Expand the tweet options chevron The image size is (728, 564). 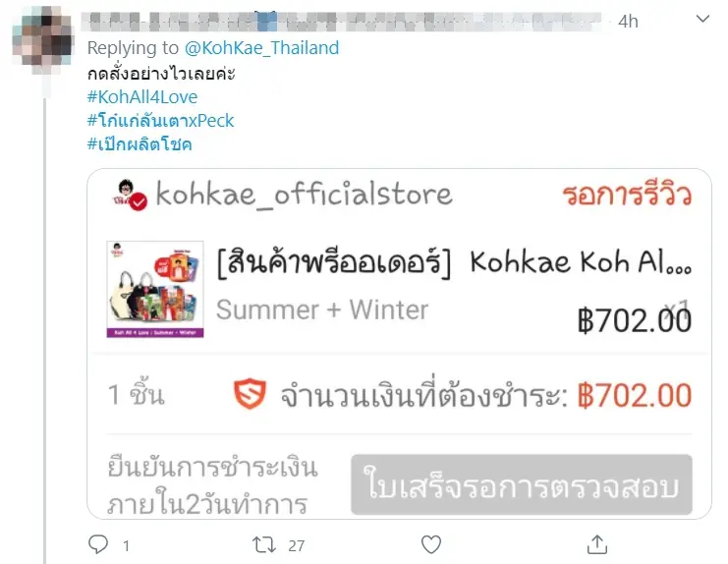click(x=702, y=19)
